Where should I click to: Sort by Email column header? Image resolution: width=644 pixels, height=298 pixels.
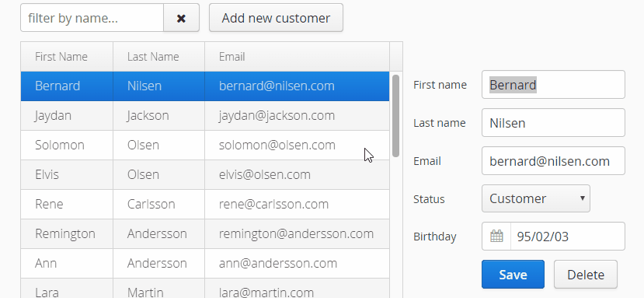click(x=297, y=56)
